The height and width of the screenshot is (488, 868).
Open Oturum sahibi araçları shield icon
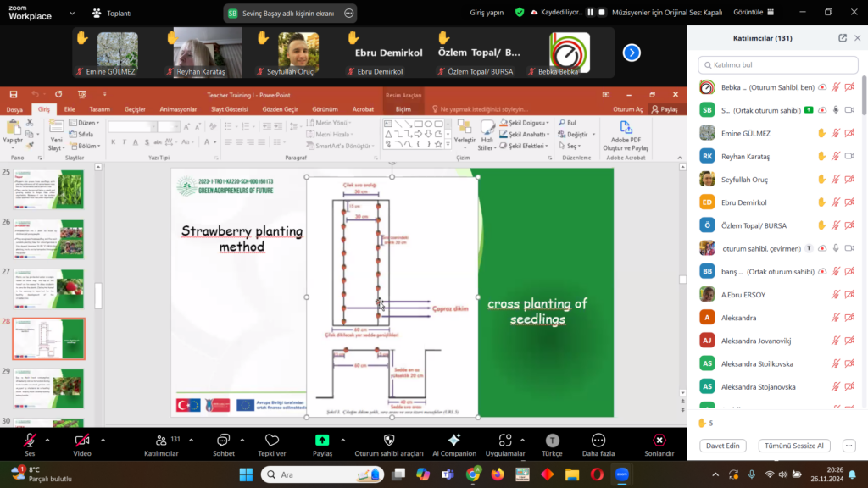pyautogui.click(x=389, y=440)
